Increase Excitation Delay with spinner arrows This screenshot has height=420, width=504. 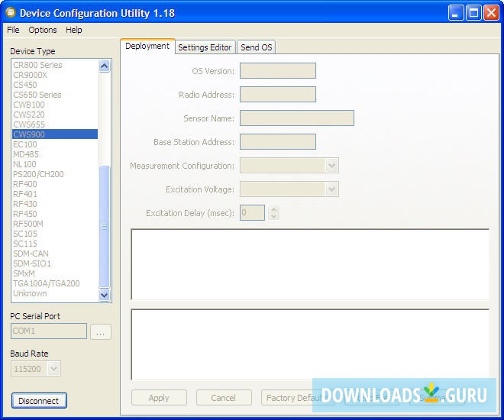coord(273,209)
